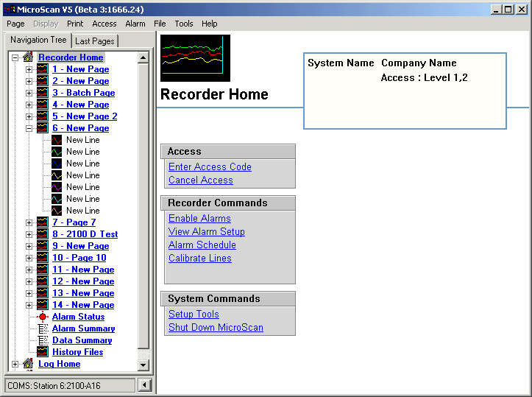
Task: Click the yellow New Line icon
Action: pos(57,175)
